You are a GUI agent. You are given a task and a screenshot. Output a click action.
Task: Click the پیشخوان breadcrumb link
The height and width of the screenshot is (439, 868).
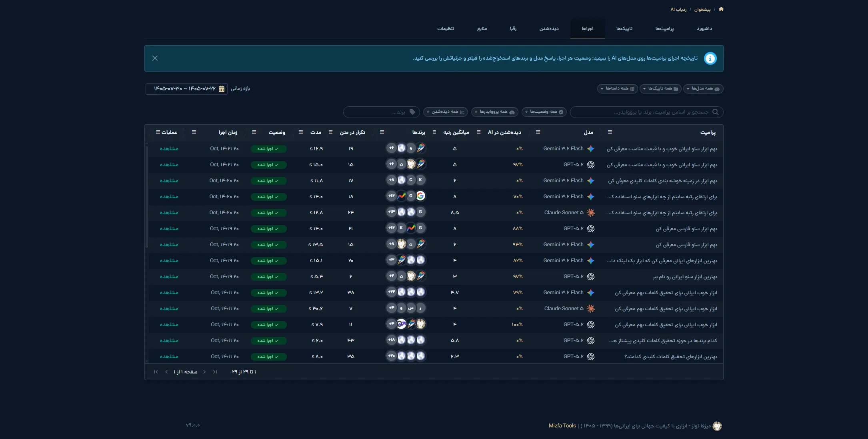[702, 10]
